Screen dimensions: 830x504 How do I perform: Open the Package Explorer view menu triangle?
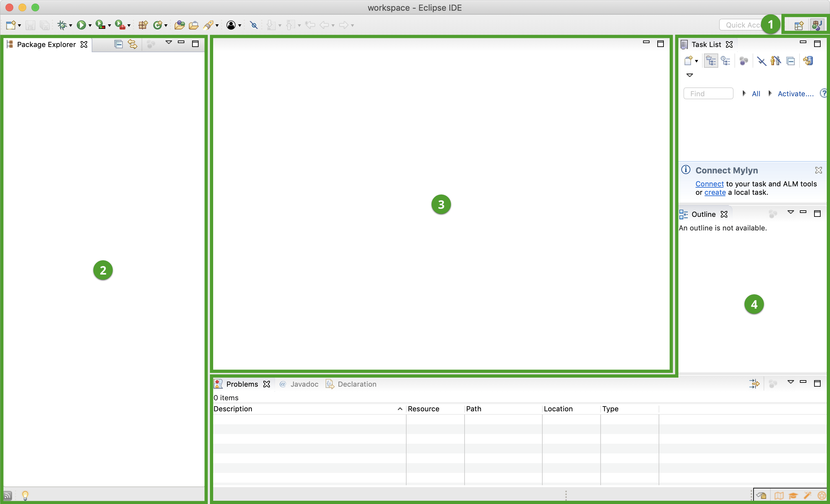pyautogui.click(x=169, y=42)
